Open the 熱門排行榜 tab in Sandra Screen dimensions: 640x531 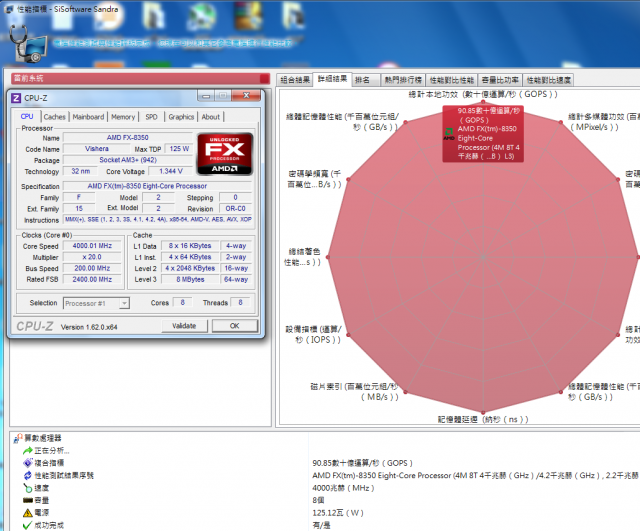click(403, 80)
